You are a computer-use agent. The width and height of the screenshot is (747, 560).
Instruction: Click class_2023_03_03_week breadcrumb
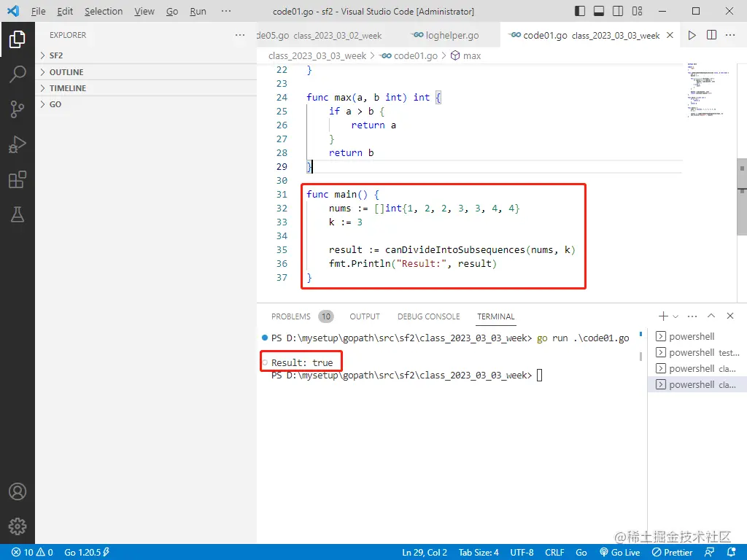317,55
